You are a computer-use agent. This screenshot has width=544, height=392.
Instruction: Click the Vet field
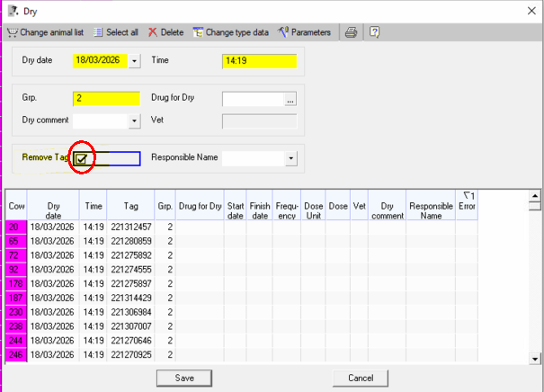pos(260,121)
